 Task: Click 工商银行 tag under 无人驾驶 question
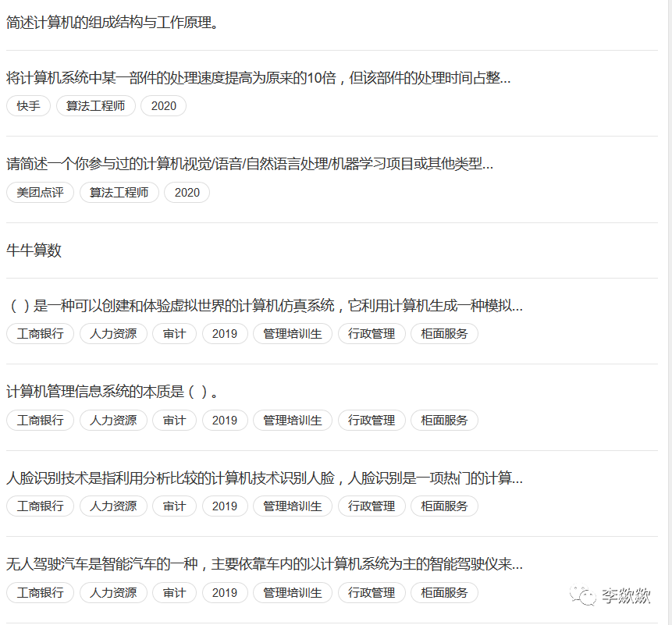(x=40, y=592)
